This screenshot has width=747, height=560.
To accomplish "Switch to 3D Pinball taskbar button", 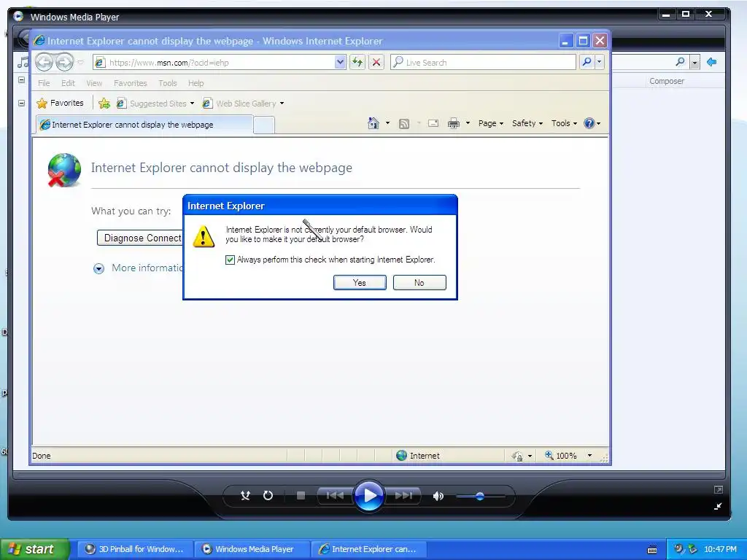I will pos(134,549).
